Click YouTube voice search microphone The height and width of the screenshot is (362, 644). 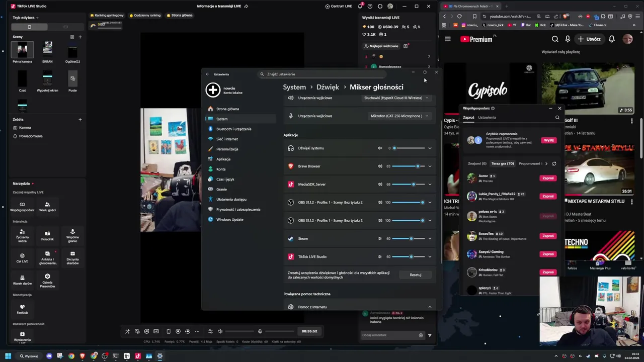[568, 39]
